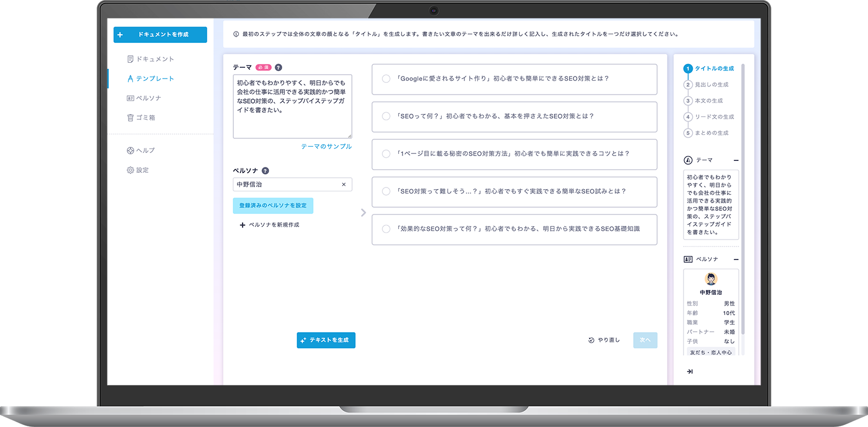Collapse the ペルソナ section in right panel
This screenshot has height=427, width=868.
(x=736, y=260)
